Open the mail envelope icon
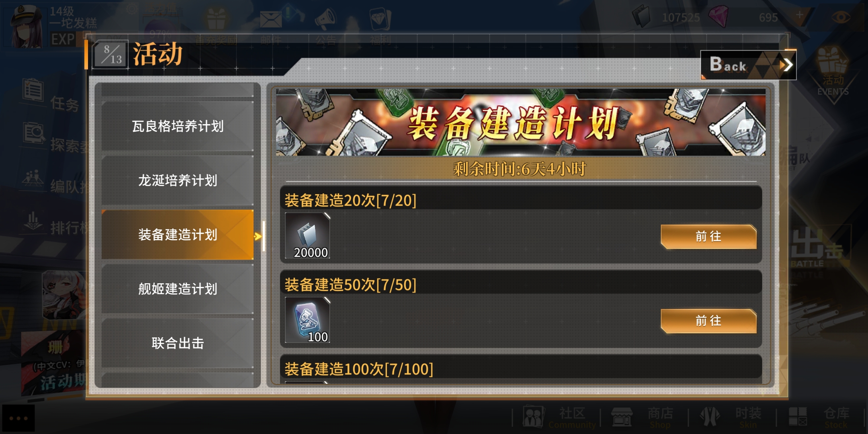The height and width of the screenshot is (434, 868). [271, 19]
